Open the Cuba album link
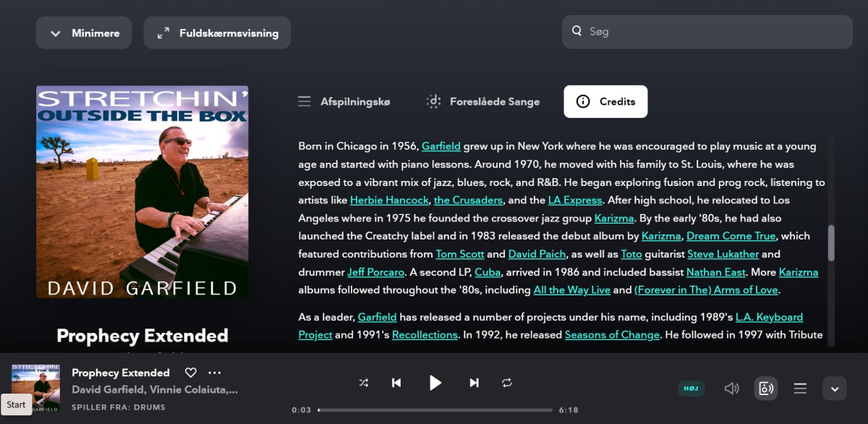The height and width of the screenshot is (424, 868). pos(489,272)
